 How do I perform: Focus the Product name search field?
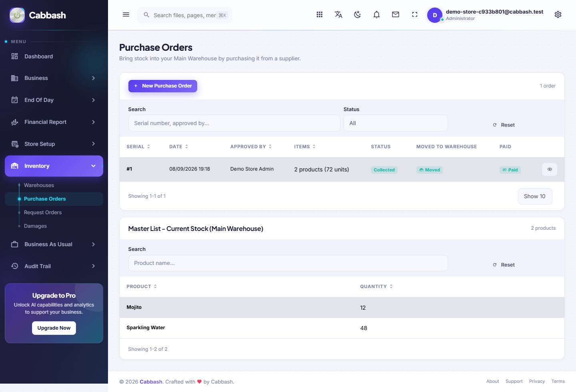288,263
